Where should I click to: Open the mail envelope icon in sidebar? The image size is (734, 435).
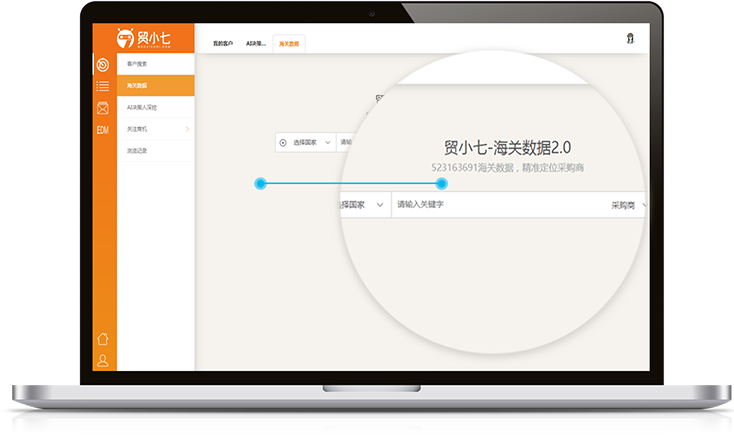point(103,108)
